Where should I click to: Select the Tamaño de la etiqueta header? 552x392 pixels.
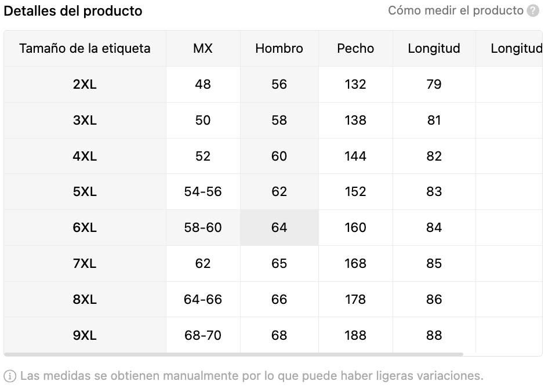point(85,49)
